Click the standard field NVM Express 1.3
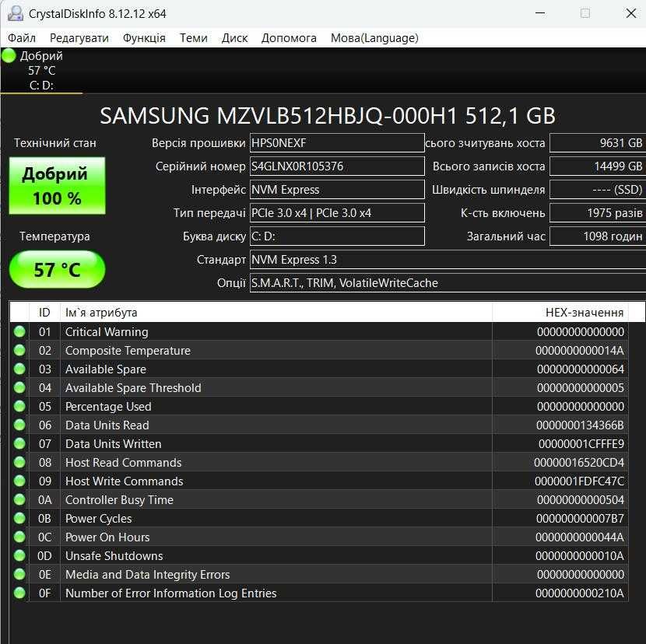 click(448, 260)
